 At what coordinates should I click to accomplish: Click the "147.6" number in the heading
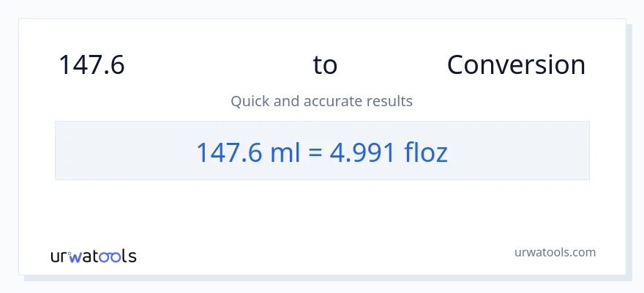click(x=91, y=65)
